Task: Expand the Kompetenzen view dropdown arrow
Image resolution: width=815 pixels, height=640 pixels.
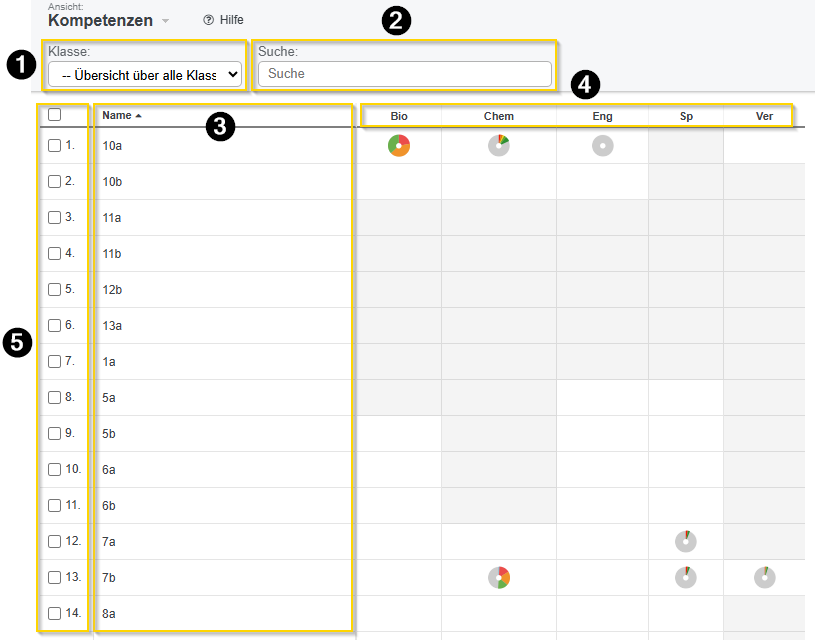Action: point(166,21)
